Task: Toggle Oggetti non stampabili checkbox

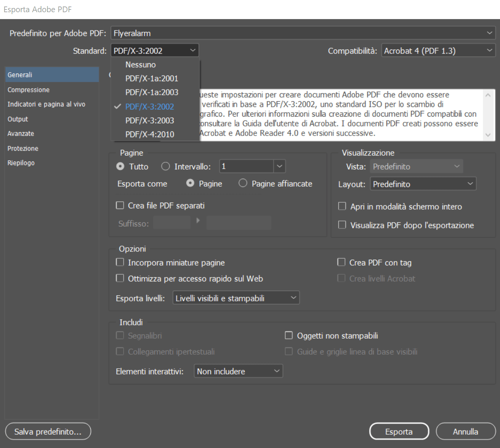Action: tap(289, 336)
